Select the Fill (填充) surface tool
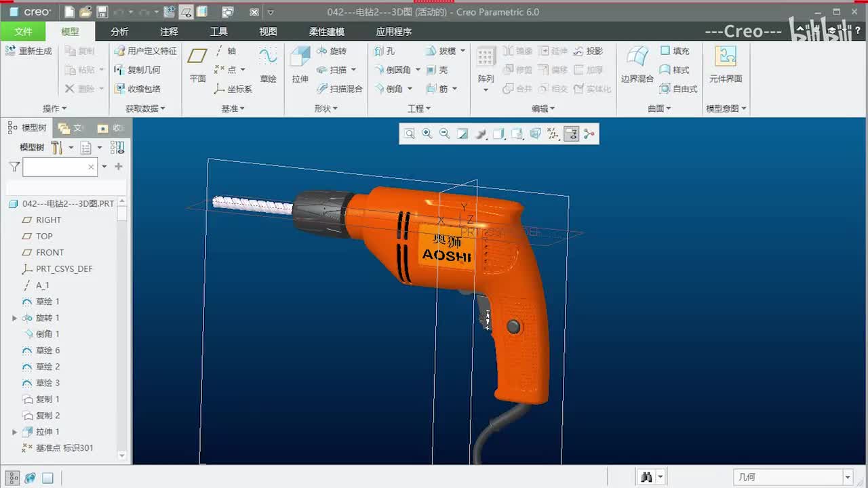Image resolution: width=868 pixels, height=488 pixels. coord(674,51)
